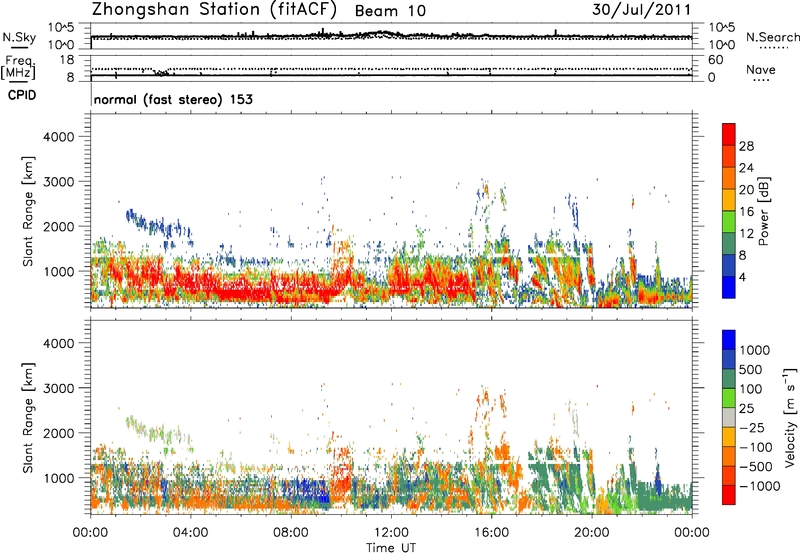The height and width of the screenshot is (554, 800).
Task: Click the 08:00 time axis tick label
Action: [x=291, y=533]
